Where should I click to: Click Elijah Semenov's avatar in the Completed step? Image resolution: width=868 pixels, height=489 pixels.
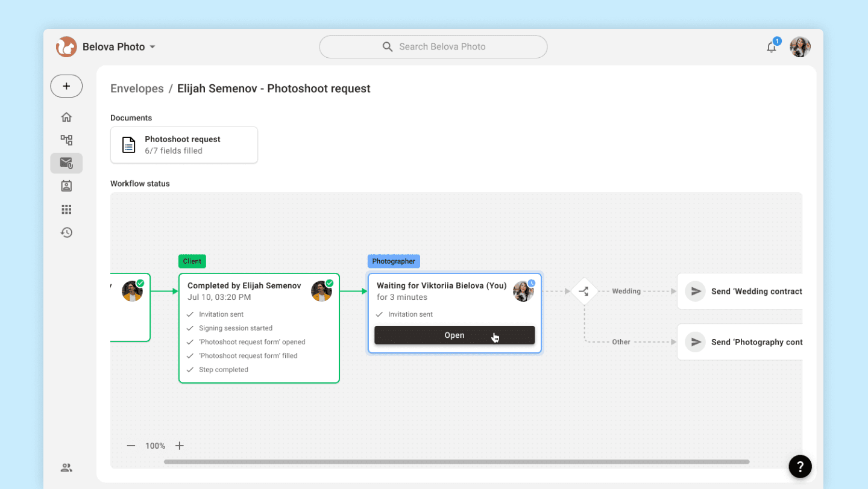point(321,291)
